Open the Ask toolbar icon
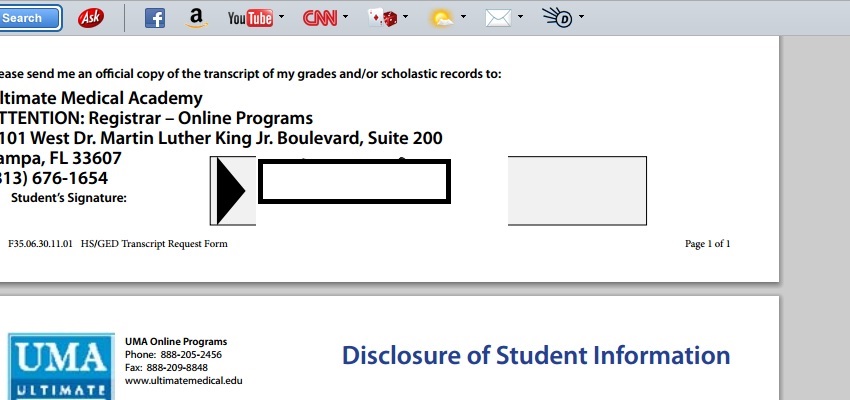The width and height of the screenshot is (850, 400). point(91,18)
